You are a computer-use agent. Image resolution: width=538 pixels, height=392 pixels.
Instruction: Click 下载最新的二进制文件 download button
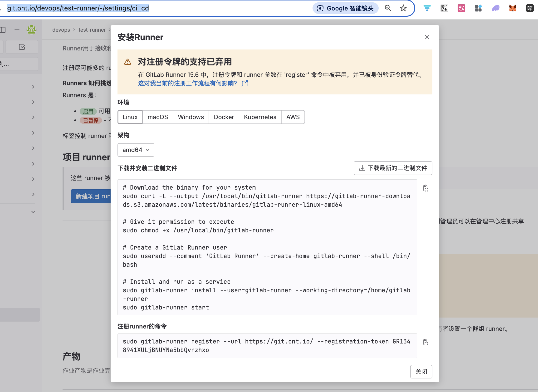click(393, 168)
